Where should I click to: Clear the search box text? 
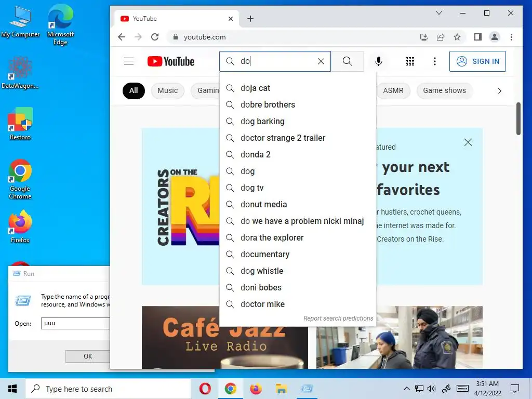point(321,61)
